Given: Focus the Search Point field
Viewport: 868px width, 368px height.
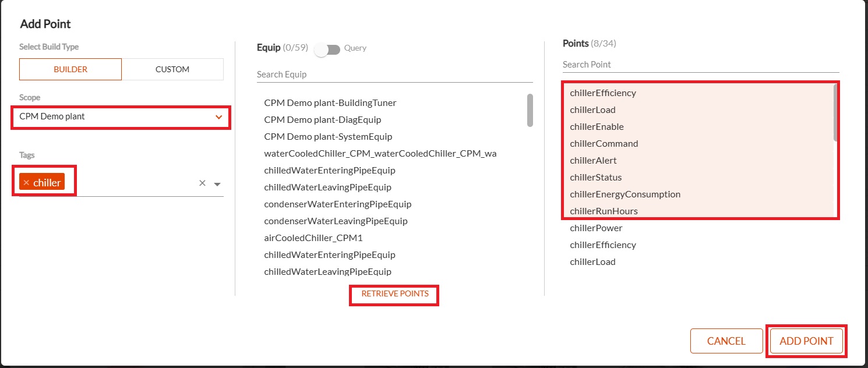Looking at the screenshot, I should [701, 65].
